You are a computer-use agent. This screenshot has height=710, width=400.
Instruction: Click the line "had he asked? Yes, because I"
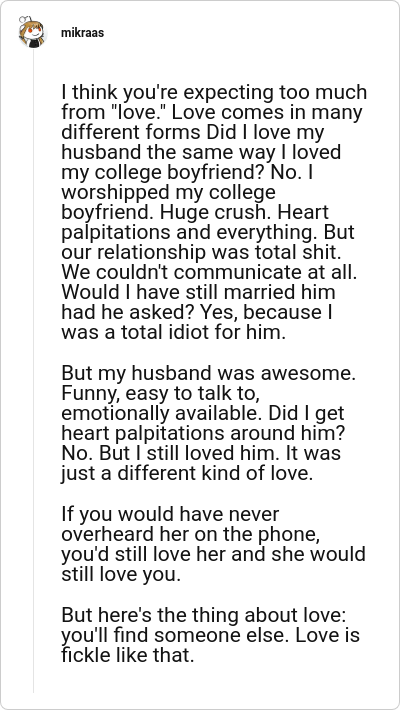point(197,312)
